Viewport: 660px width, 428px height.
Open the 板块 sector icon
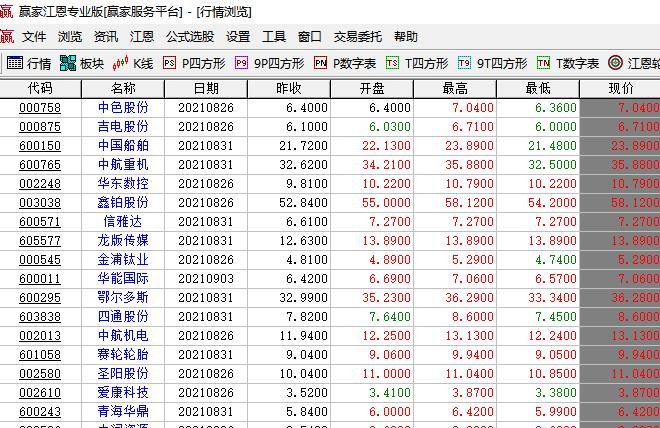coord(68,63)
